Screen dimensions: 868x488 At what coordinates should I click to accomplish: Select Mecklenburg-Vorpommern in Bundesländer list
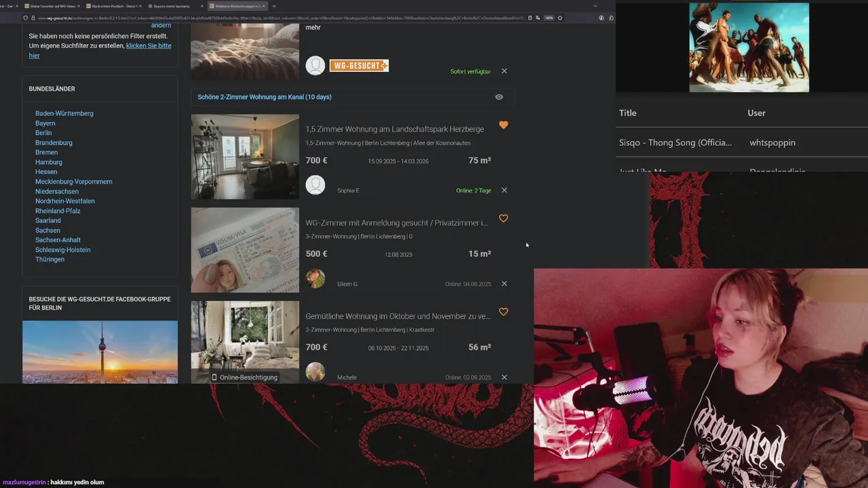[x=74, y=182]
